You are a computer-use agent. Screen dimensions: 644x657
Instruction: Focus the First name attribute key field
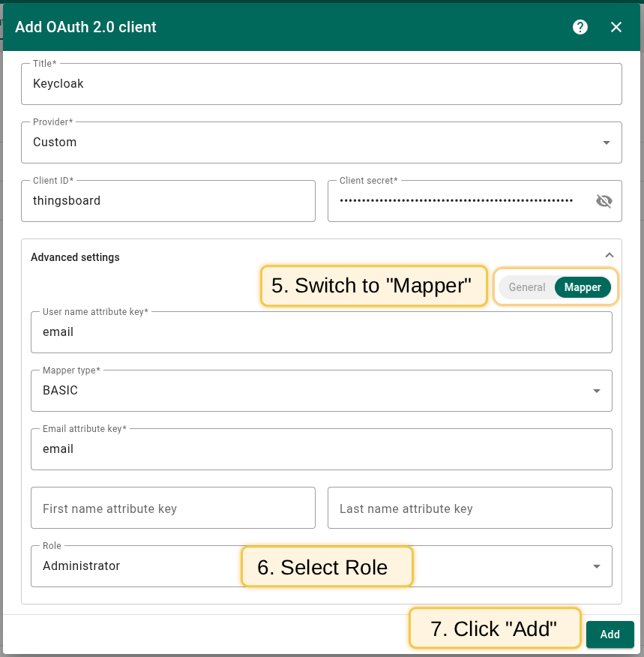(172, 508)
